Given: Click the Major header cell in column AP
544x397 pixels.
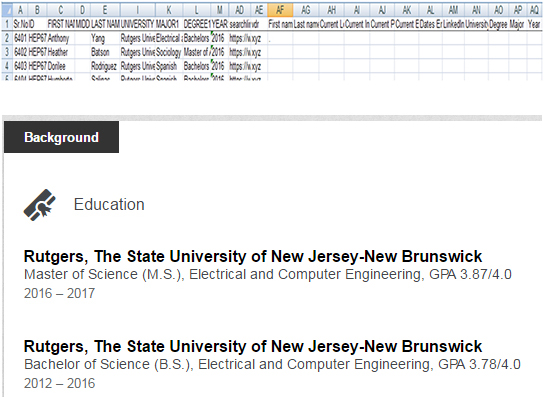Looking at the screenshot, I should tap(517, 24).
